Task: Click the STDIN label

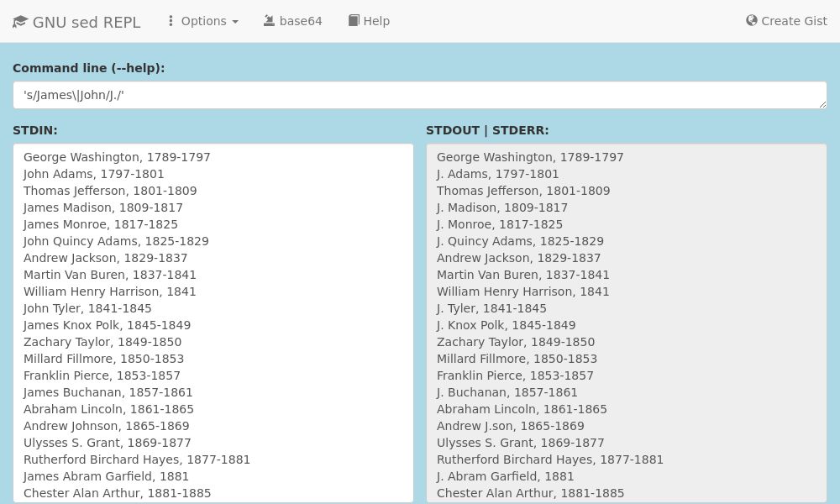Action: (x=34, y=130)
